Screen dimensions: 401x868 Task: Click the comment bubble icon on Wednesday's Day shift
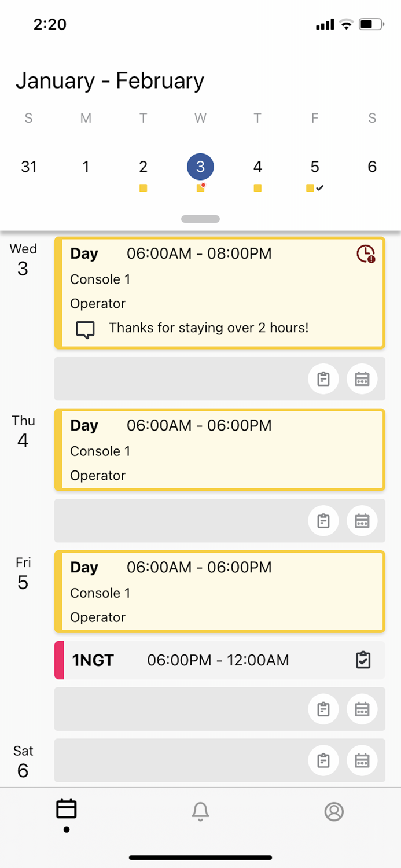(x=85, y=329)
